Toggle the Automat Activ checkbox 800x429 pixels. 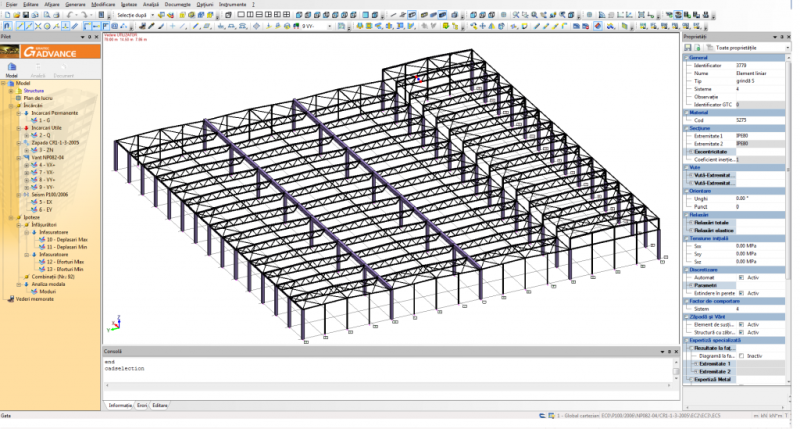tap(740, 277)
